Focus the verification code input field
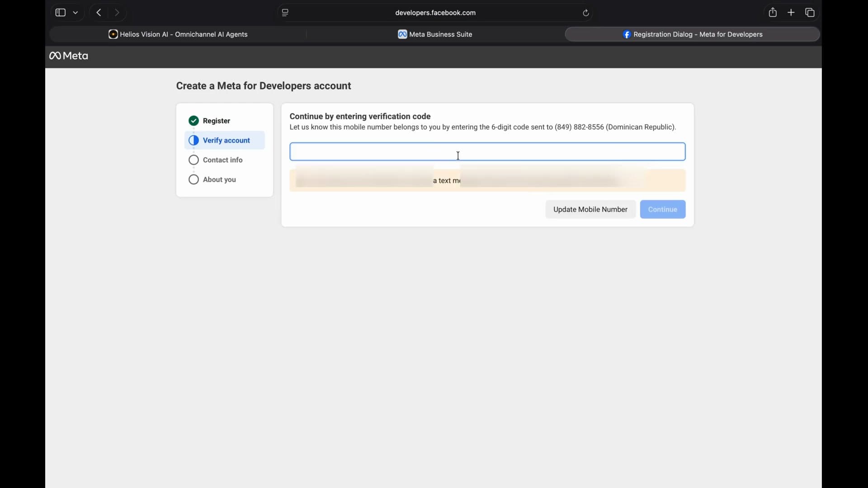 487,152
